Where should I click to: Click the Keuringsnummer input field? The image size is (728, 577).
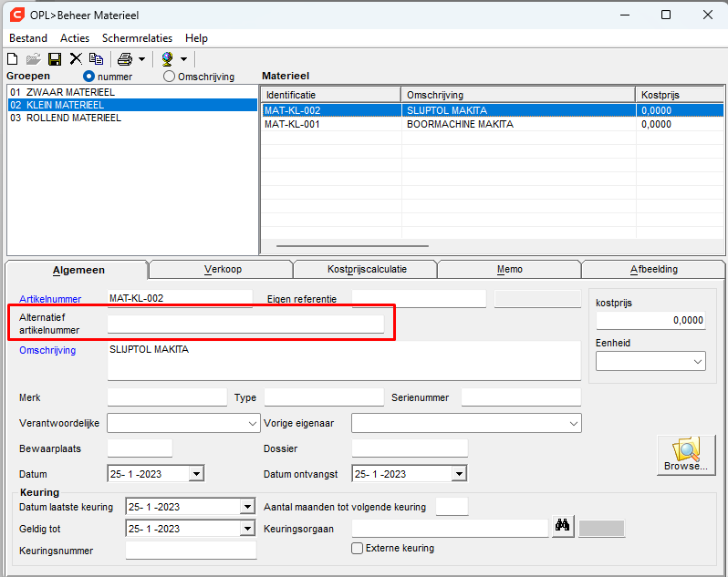(191, 551)
